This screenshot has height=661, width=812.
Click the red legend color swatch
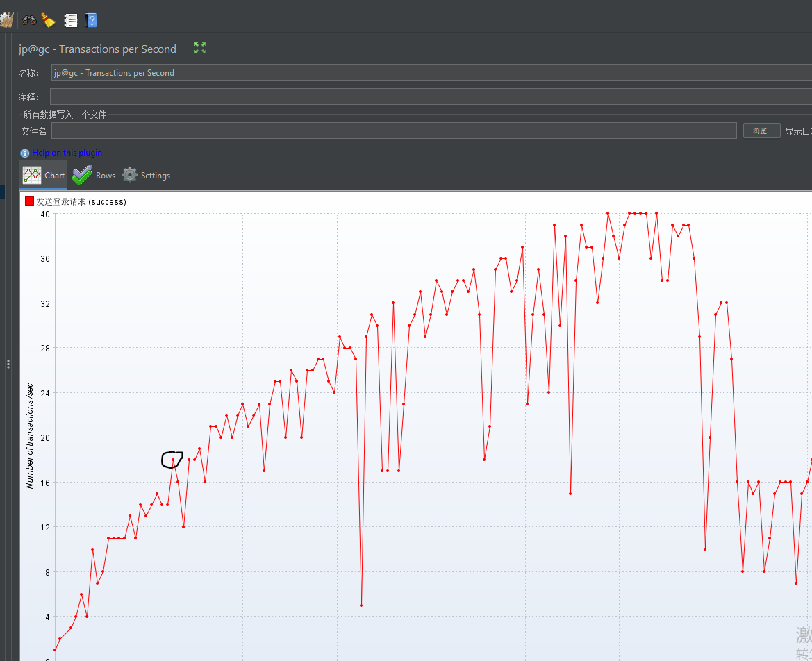[29, 201]
